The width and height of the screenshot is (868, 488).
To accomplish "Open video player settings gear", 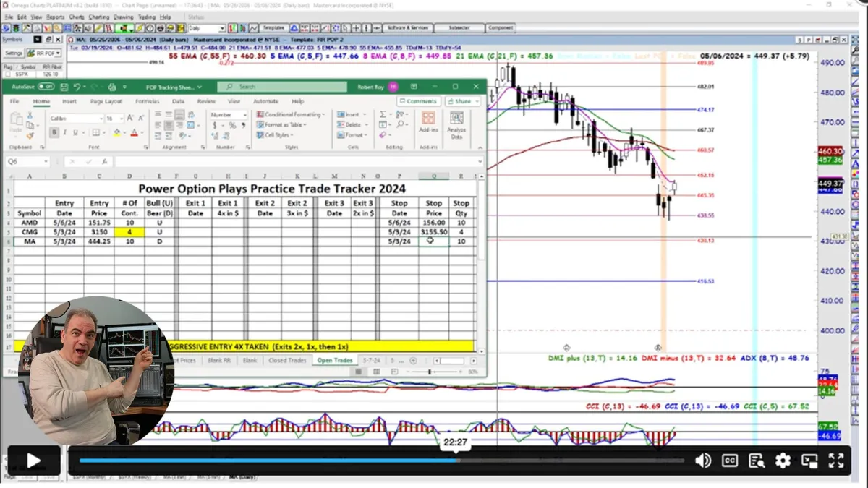I will click(783, 461).
